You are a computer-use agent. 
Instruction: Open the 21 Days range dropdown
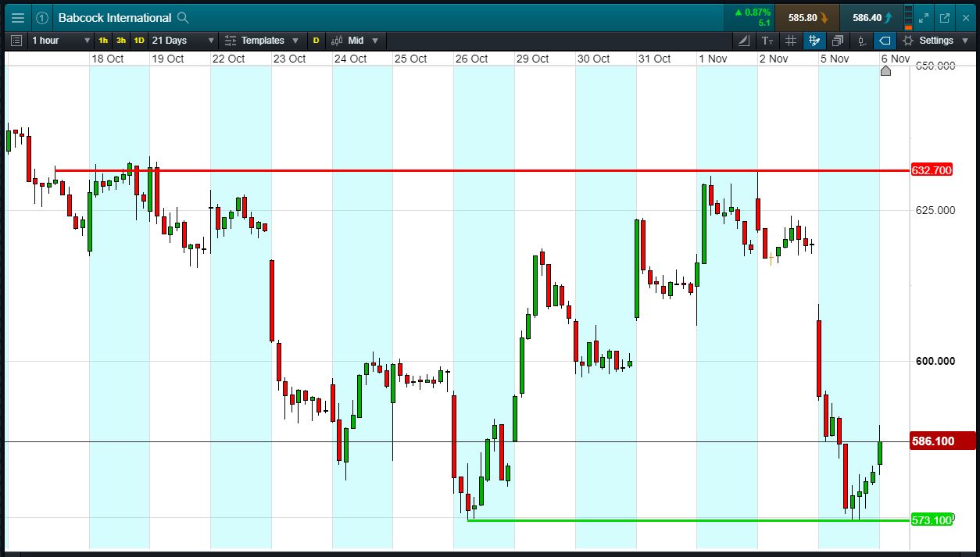[183, 41]
